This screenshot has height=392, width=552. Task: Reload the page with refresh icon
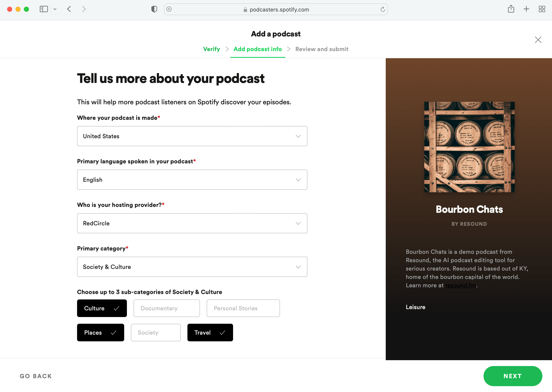click(x=383, y=9)
